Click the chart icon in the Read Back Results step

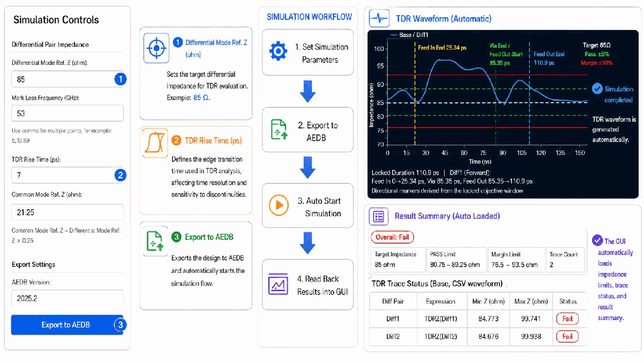[x=279, y=284]
